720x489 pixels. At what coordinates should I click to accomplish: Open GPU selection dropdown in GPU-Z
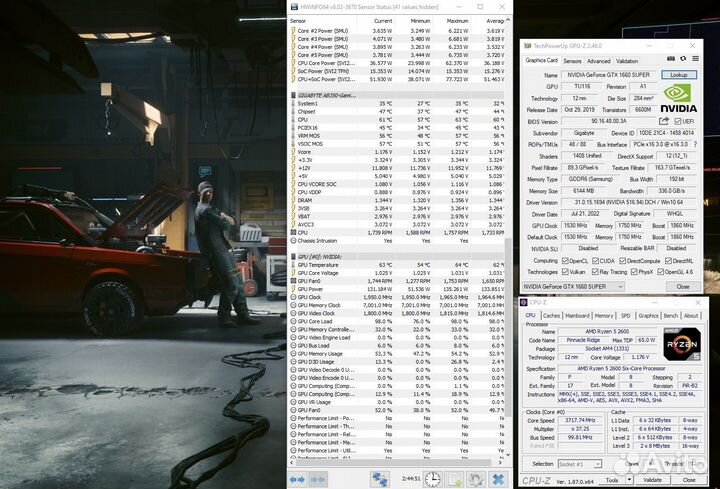click(x=573, y=287)
